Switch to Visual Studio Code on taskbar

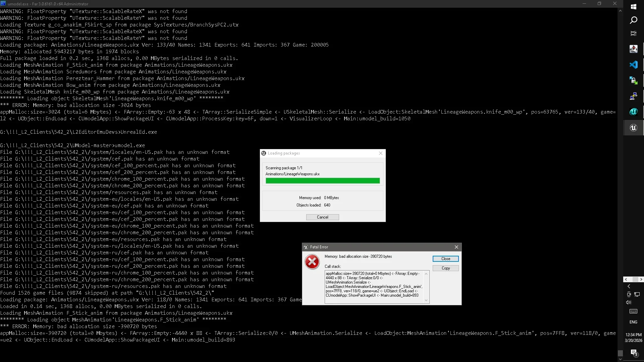633,65
